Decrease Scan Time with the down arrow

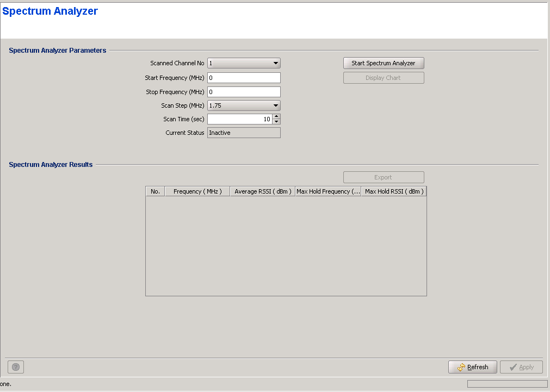pyautogui.click(x=276, y=122)
